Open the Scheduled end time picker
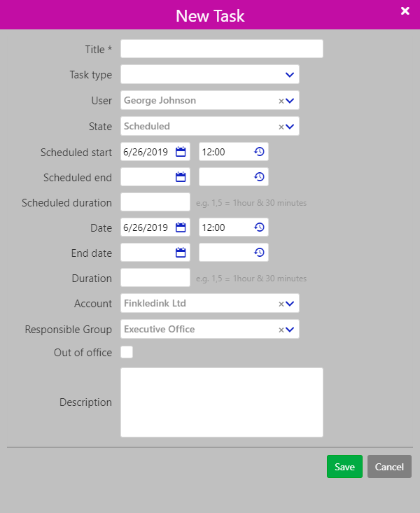This screenshot has height=513, width=420. (259, 177)
